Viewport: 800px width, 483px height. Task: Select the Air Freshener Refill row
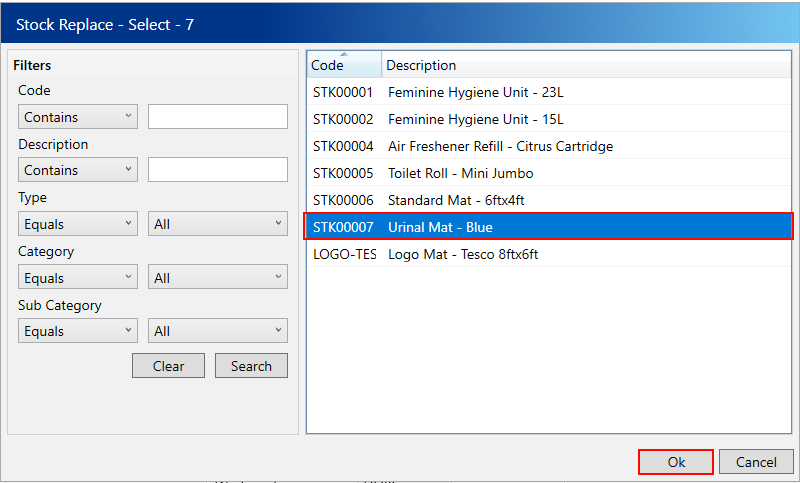[x=548, y=146]
